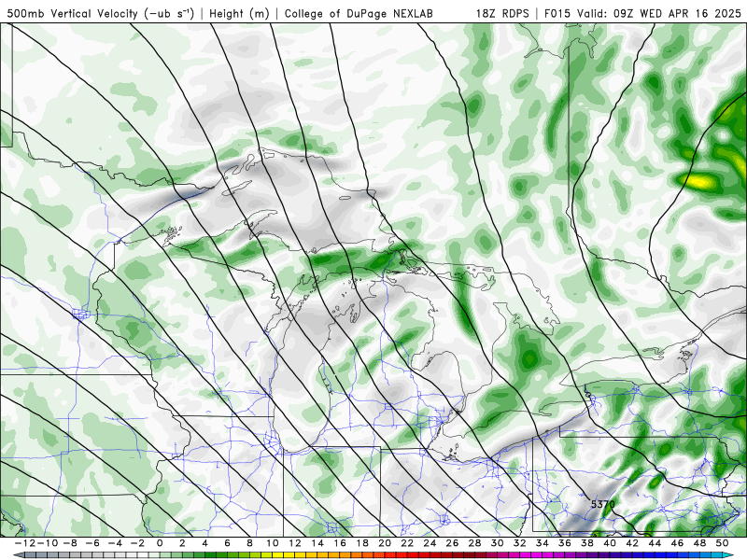Click the '0' value on the color scale
This screenshot has height=560, width=747.
point(160,543)
